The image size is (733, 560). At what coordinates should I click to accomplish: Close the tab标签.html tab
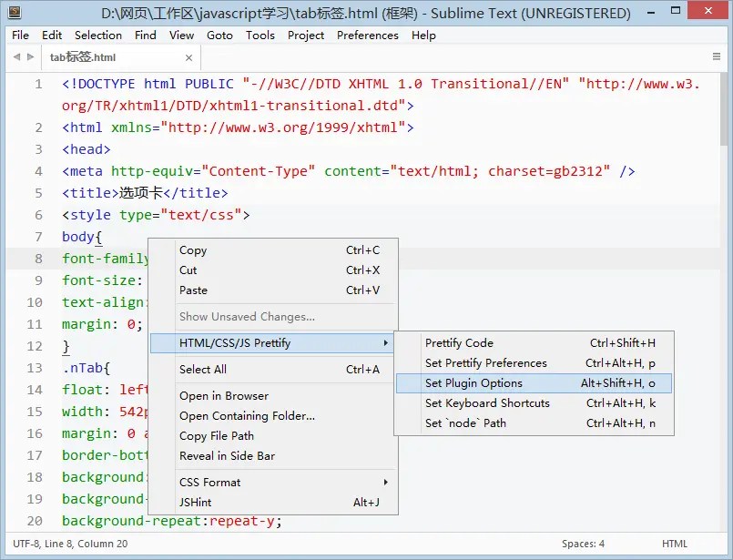pos(188,56)
